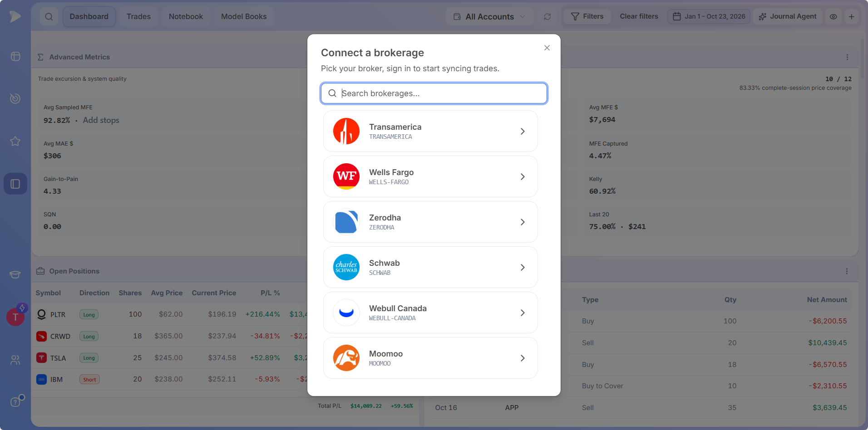
Task: Switch to the Dashboard tab
Action: pyautogui.click(x=89, y=17)
